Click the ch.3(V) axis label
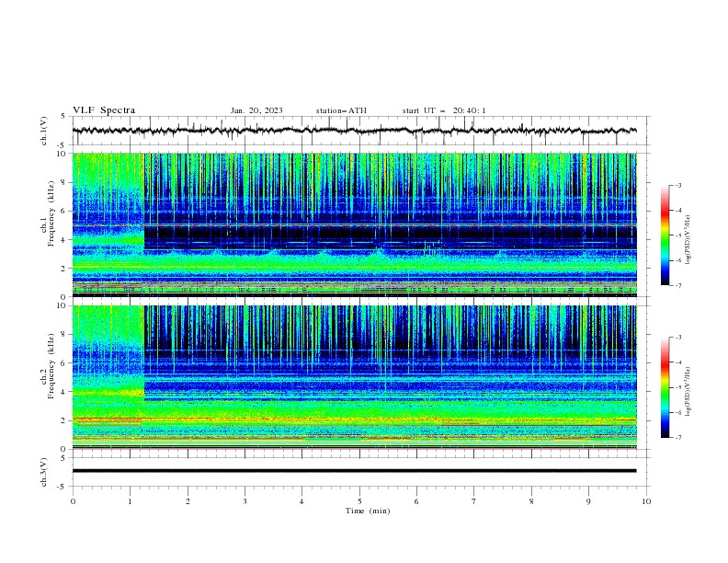The image size is (728, 563). (44, 472)
